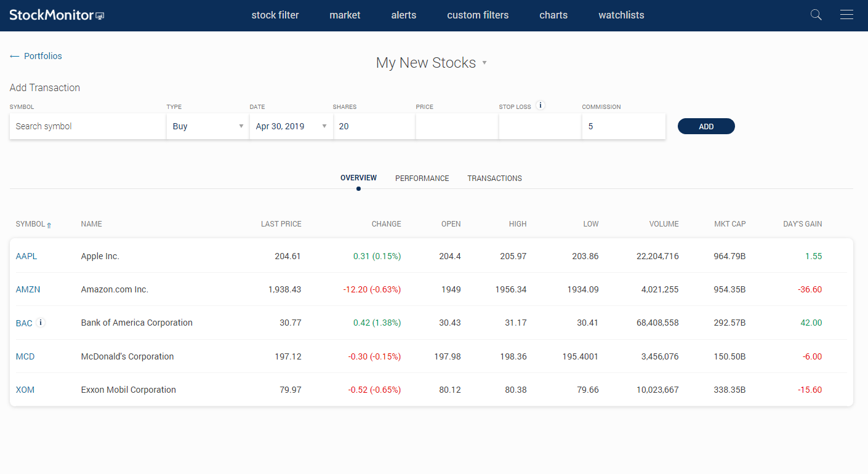868x474 pixels.
Task: Click the ADD button
Action: [706, 126]
